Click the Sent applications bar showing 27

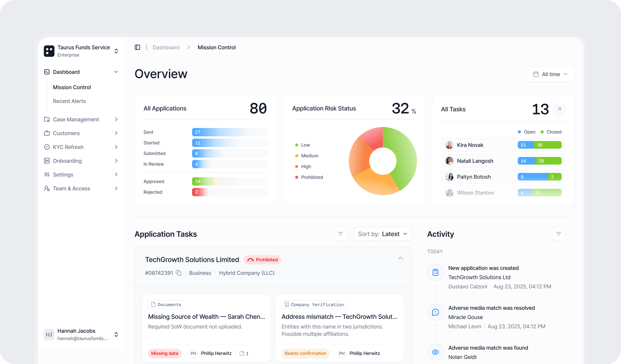point(230,132)
